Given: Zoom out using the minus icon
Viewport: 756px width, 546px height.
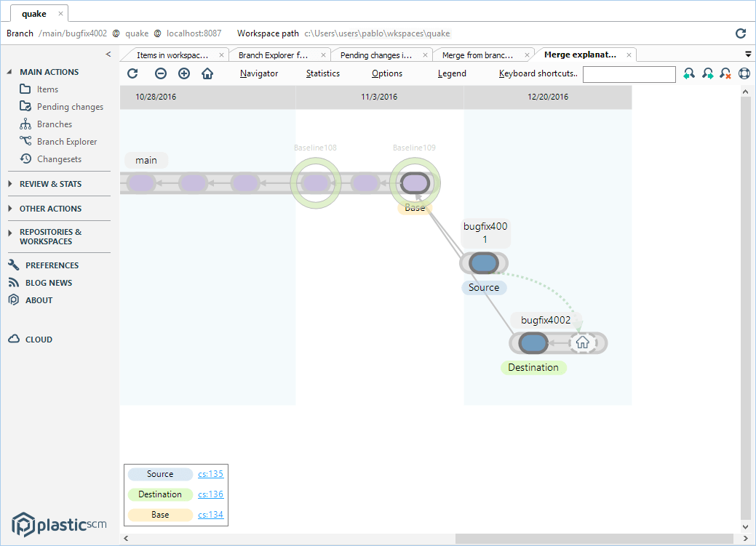Looking at the screenshot, I should click(161, 73).
